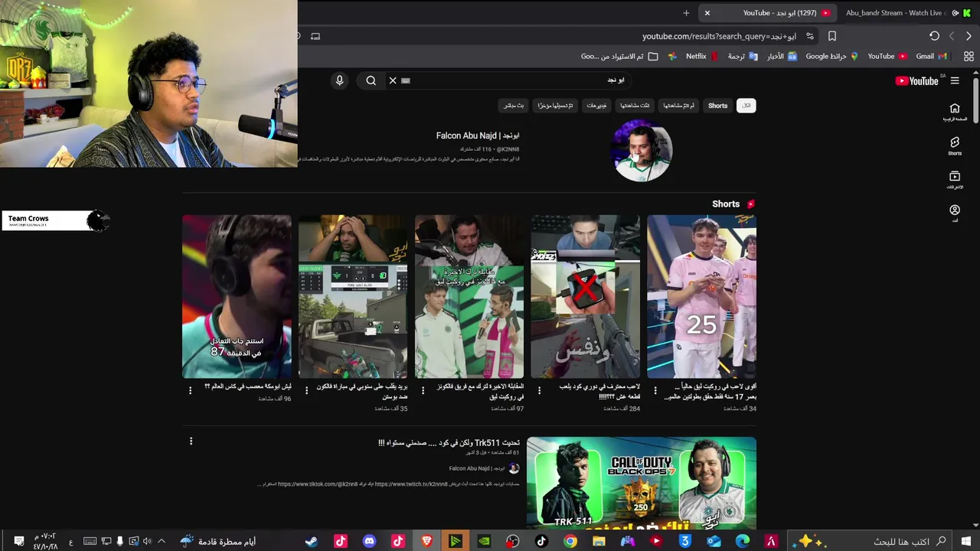This screenshot has height=551, width=980.
Task: Select the Shorts filter chip
Action: [717, 106]
